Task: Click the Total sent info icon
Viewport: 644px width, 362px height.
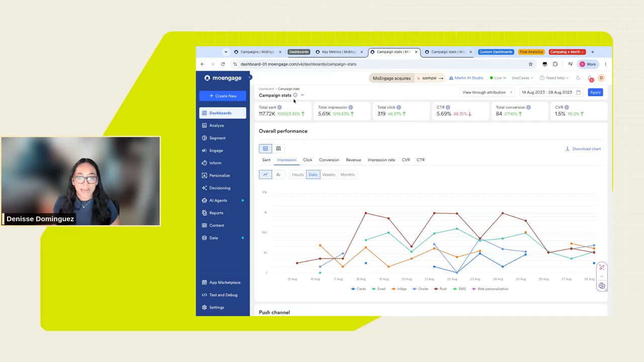Action: click(x=280, y=107)
